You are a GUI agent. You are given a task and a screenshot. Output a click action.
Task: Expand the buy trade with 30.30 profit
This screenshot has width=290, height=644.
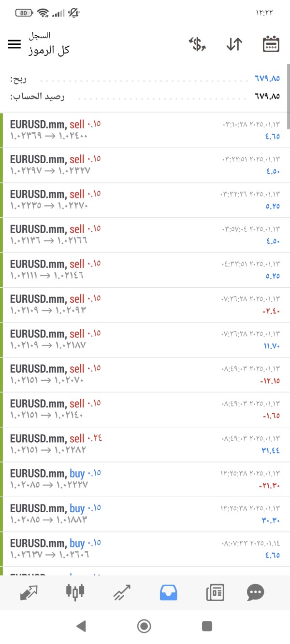(145, 514)
